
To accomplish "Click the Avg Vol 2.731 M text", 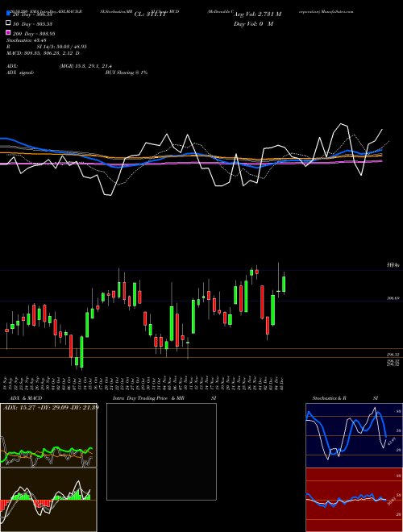I will (257, 15).
